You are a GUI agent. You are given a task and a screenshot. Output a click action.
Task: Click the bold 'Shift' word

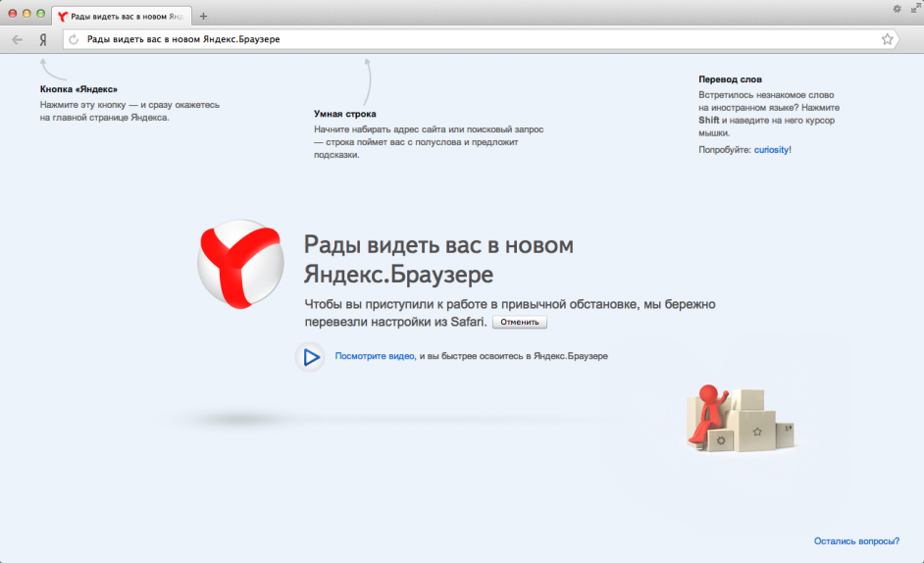709,121
